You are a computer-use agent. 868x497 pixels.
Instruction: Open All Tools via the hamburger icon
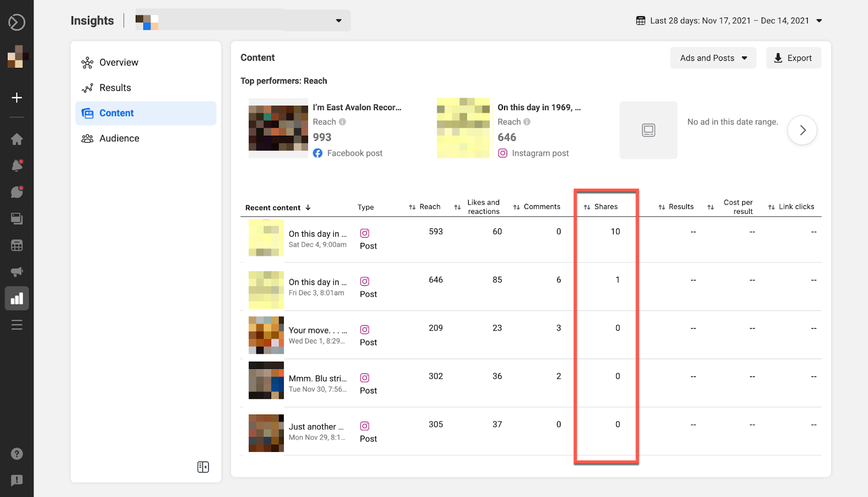17,324
